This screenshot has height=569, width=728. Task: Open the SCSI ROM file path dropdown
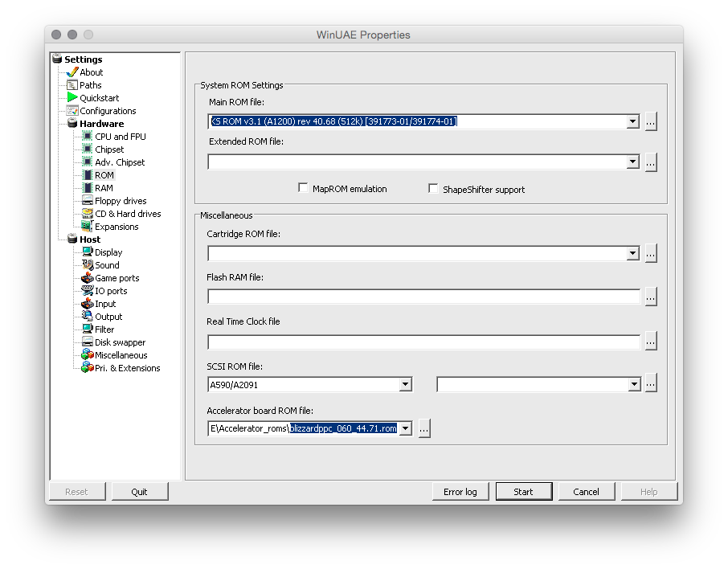click(634, 385)
